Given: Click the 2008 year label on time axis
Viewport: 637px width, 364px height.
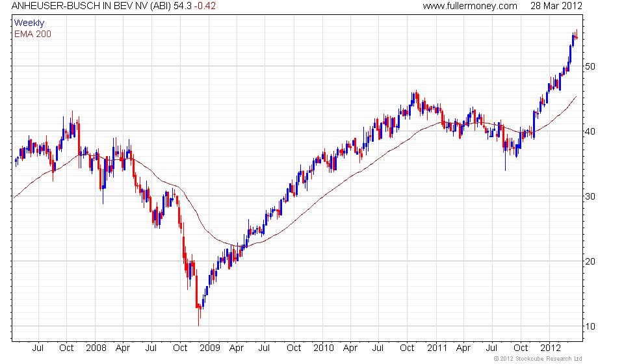Looking at the screenshot, I should point(96,348).
